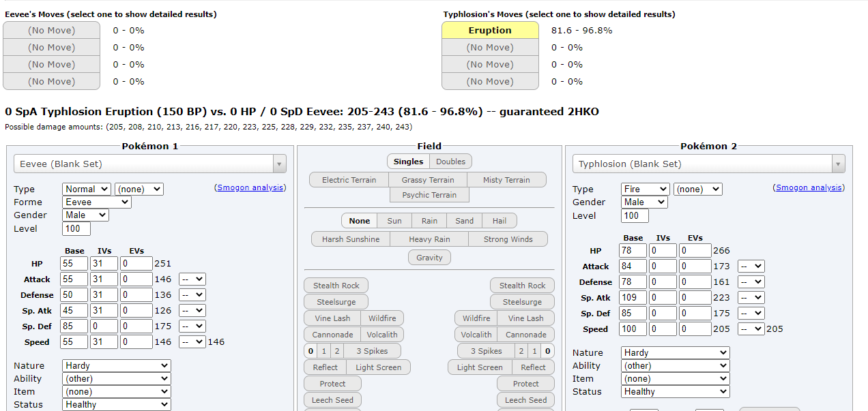Click Eevee's HP EVs input field

[x=136, y=264]
